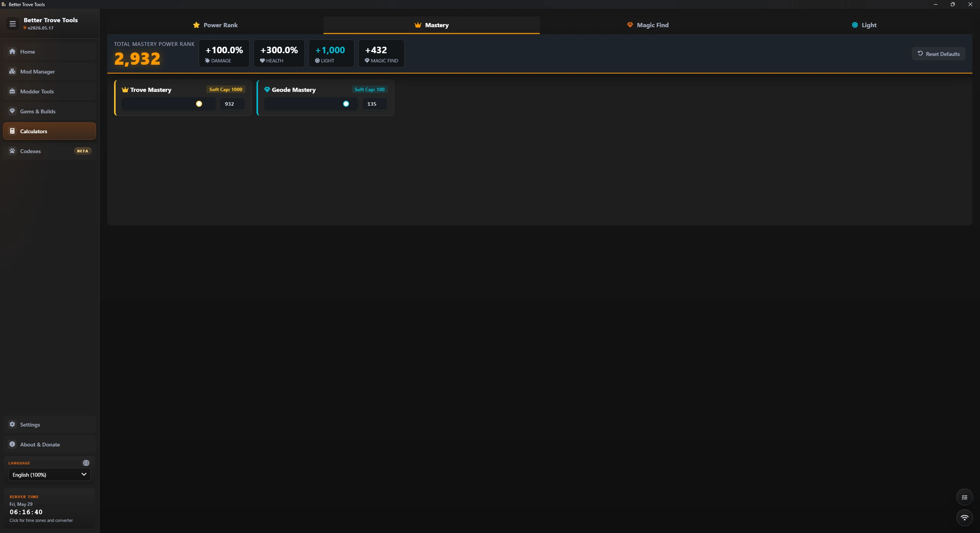Click the Trove Mastery slider track
Viewport: 980px width, 533px height.
pyautogui.click(x=168, y=104)
